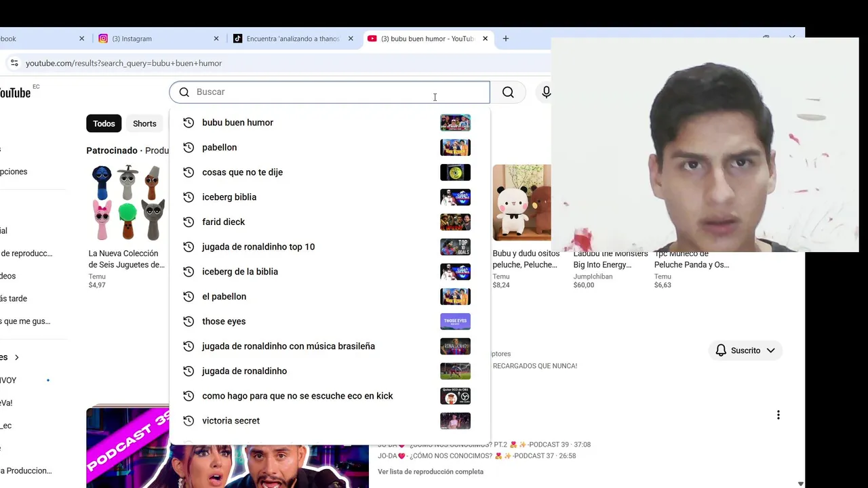Switch to the Instagram tab
The height and width of the screenshot is (488, 868).
click(159, 39)
